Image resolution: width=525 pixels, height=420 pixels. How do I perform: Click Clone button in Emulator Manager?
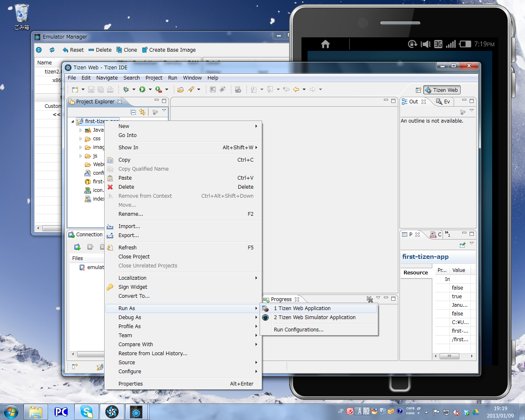coord(127,50)
